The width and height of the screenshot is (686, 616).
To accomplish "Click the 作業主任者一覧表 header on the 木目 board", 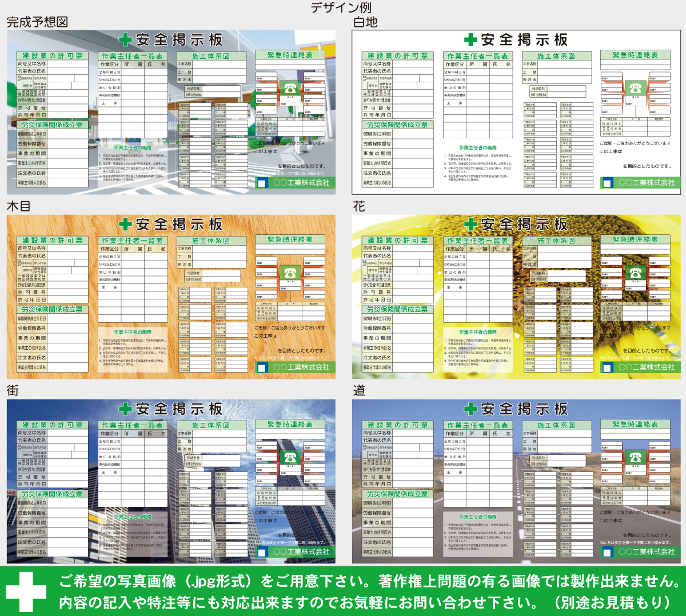I will pyautogui.click(x=132, y=241).
